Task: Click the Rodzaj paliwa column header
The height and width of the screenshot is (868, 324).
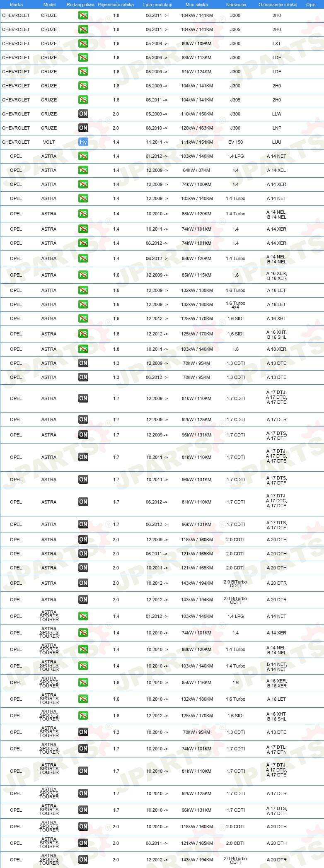Action: pos(80,5)
